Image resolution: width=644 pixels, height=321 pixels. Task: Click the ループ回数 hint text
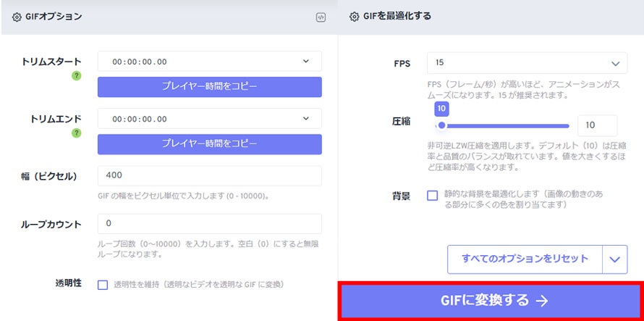click(x=208, y=249)
